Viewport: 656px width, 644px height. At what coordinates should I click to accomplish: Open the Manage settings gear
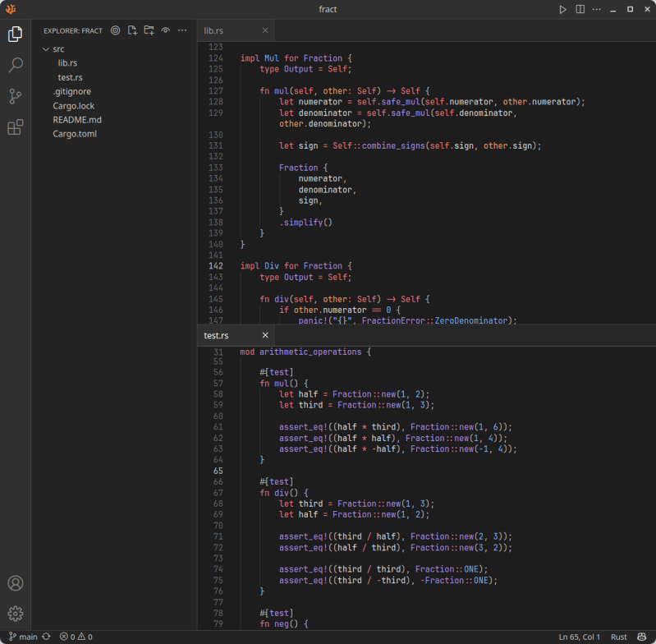tap(15, 614)
